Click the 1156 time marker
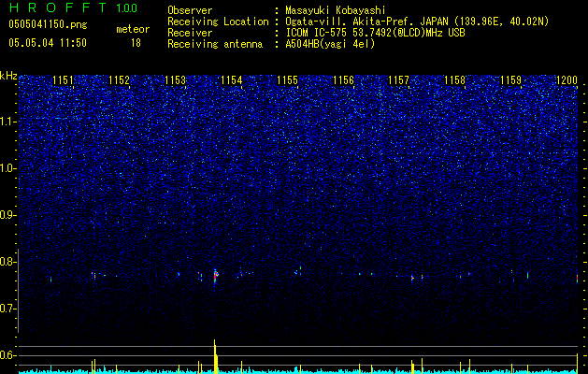588x374 pixels. pos(343,80)
